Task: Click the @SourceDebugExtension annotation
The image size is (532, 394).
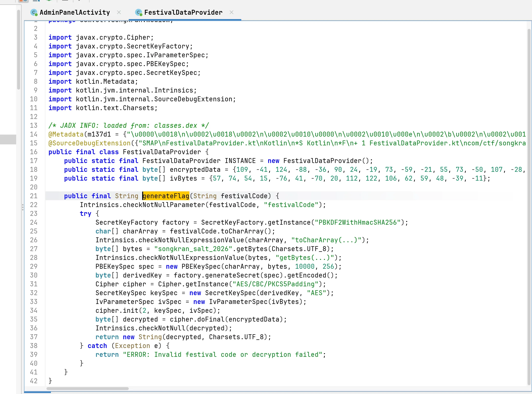Action: coord(89,143)
